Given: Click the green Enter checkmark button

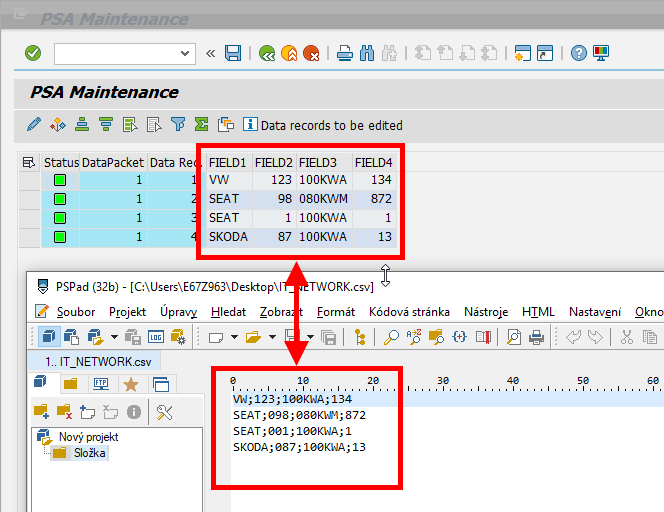Looking at the screenshot, I should pos(33,53).
